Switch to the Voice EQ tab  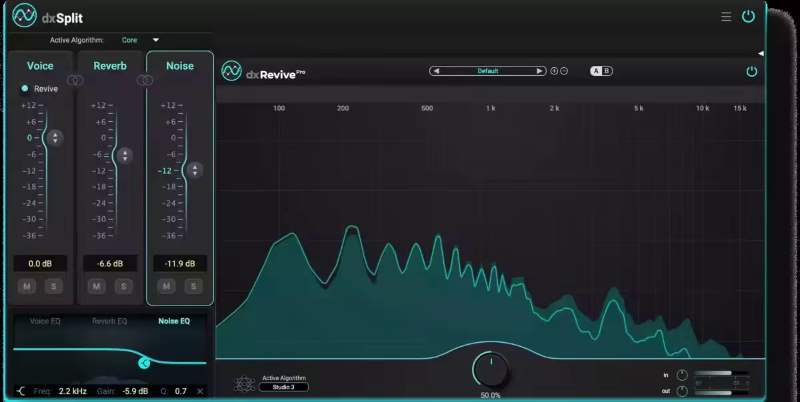[x=46, y=321]
